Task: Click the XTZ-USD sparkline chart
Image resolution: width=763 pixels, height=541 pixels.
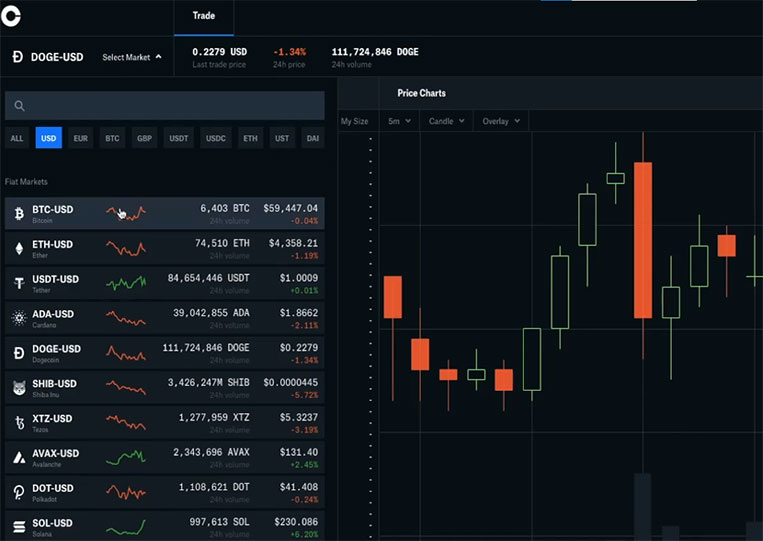Action: [x=126, y=422]
